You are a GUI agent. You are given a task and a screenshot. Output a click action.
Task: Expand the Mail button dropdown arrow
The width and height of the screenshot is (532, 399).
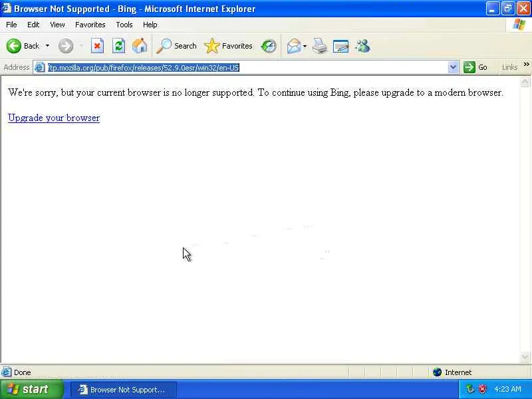305,46
